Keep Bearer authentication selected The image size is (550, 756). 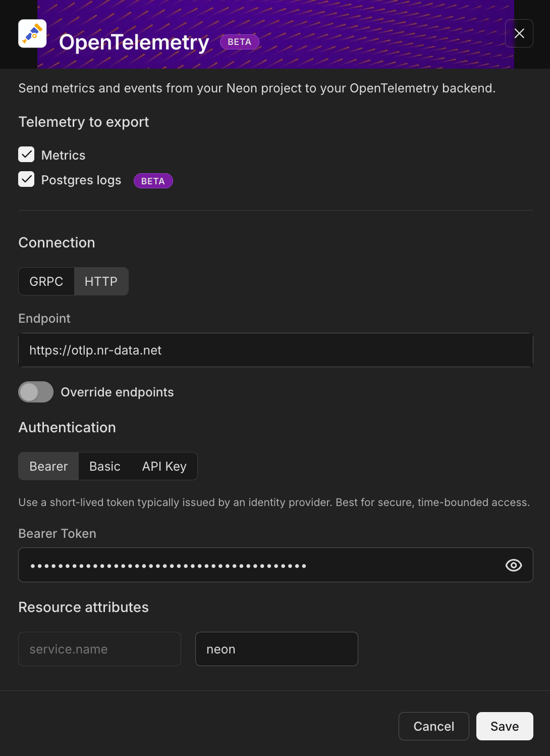coord(48,466)
